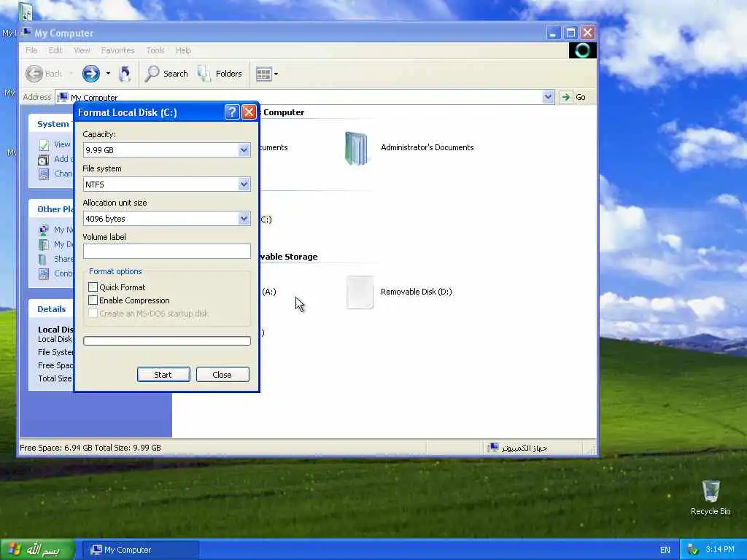Screen dimensions: 747x560
Task: Click My Computer taskbar button
Action: (x=141, y=550)
